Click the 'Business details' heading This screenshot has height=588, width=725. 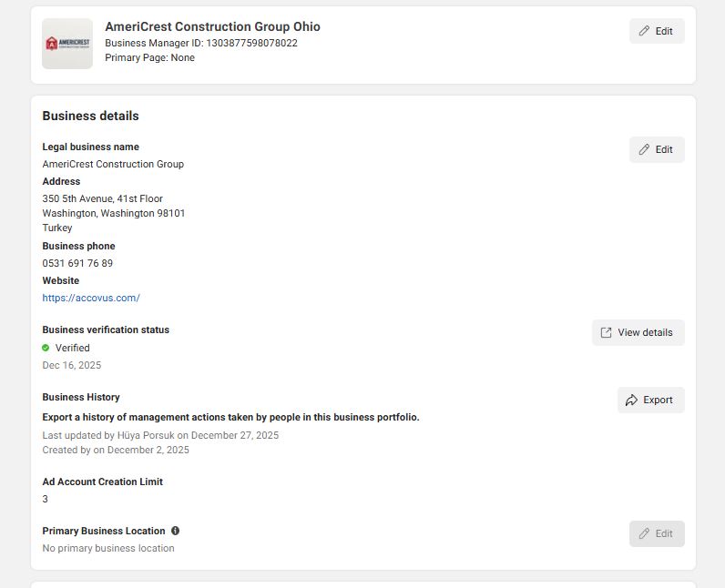point(91,116)
